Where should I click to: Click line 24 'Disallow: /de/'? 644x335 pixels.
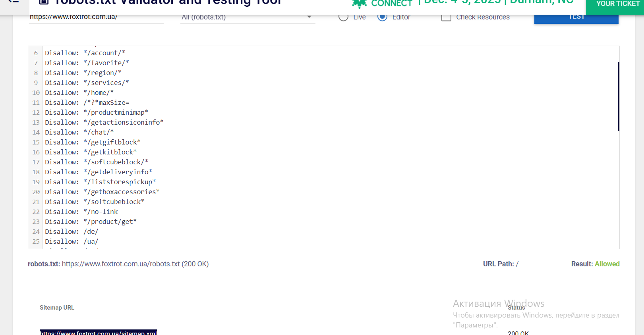click(72, 231)
